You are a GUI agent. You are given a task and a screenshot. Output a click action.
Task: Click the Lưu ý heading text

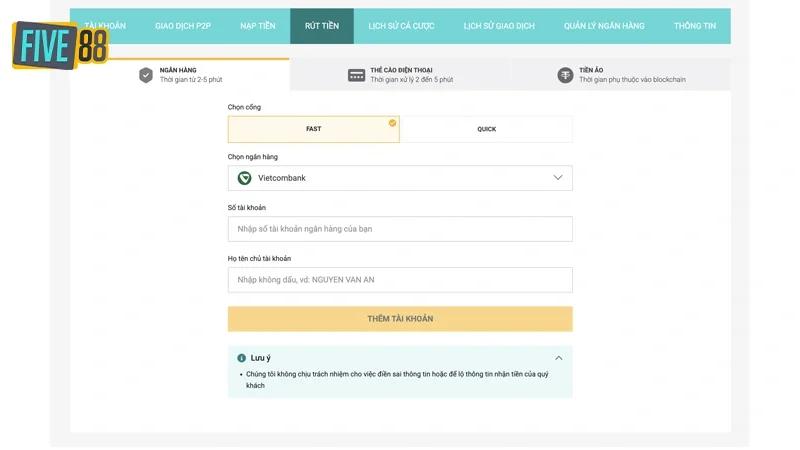tap(260, 358)
